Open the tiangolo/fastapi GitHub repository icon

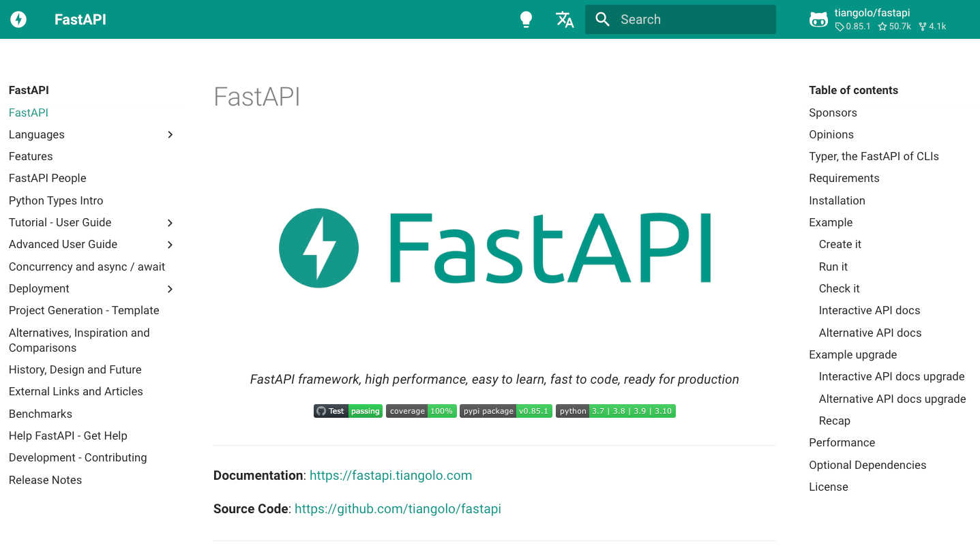tap(818, 19)
